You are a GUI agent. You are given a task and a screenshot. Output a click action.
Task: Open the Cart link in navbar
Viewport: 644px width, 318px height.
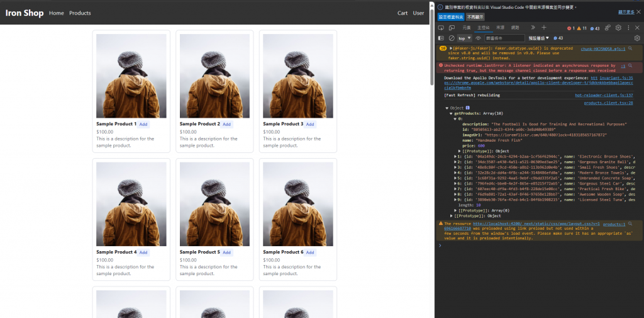pyautogui.click(x=402, y=13)
